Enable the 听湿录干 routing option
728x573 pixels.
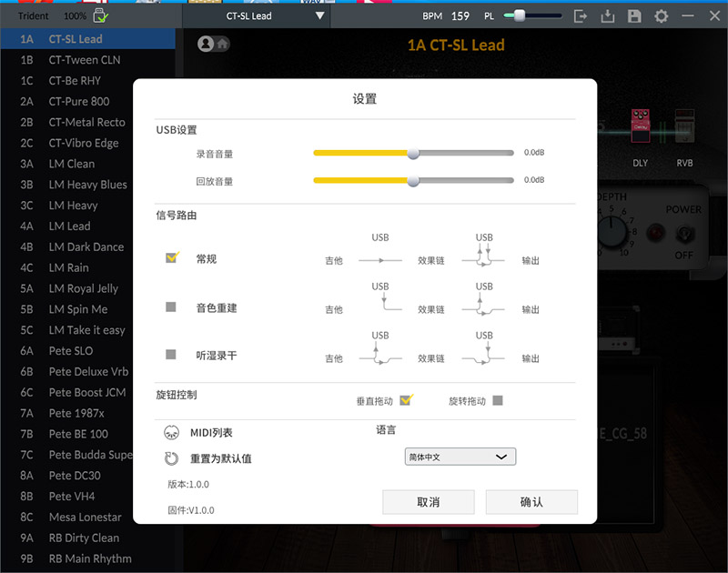pyautogui.click(x=171, y=355)
